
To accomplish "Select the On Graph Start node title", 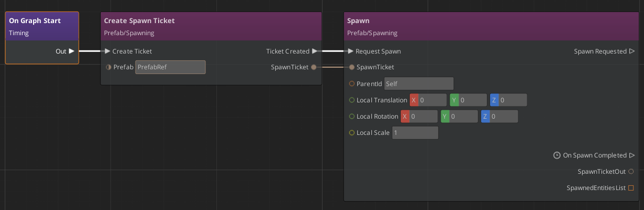I will 35,21.
